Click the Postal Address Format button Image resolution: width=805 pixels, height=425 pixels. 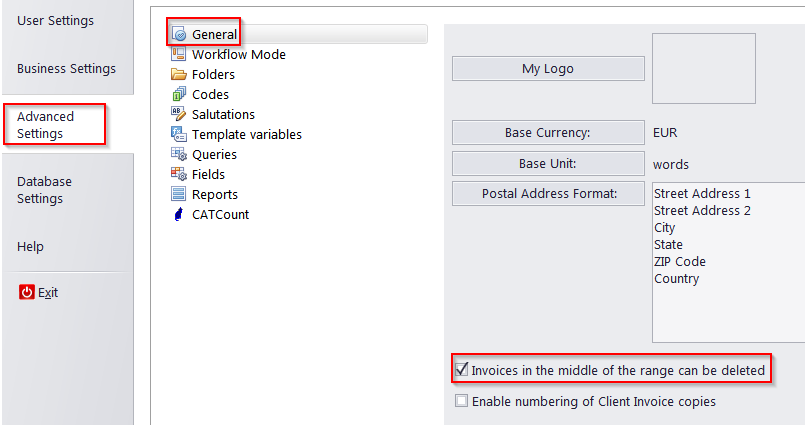tap(548, 194)
